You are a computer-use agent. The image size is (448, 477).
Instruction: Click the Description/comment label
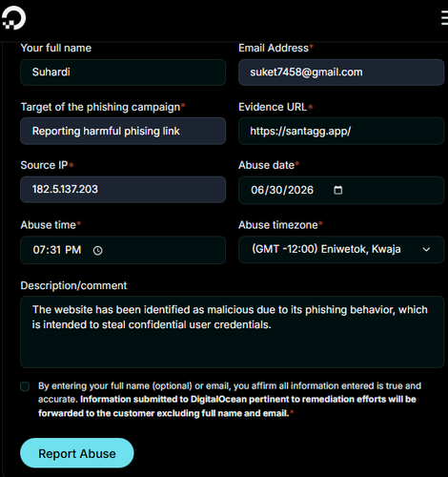point(73,285)
